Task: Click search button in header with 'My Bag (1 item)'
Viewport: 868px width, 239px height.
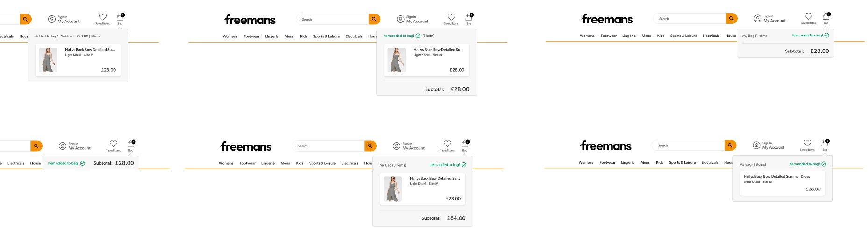Action: 731,19
